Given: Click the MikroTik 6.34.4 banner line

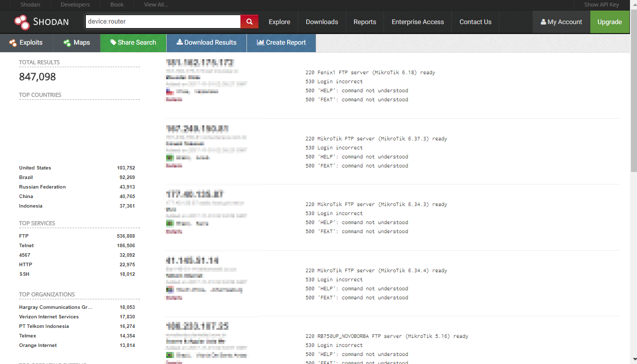Looking at the screenshot, I should [x=376, y=271].
